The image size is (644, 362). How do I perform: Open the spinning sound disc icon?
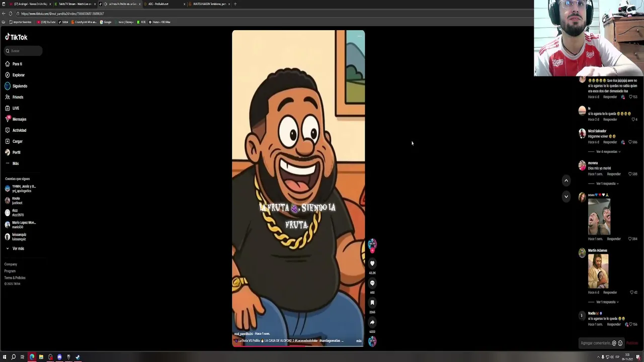[x=372, y=341]
